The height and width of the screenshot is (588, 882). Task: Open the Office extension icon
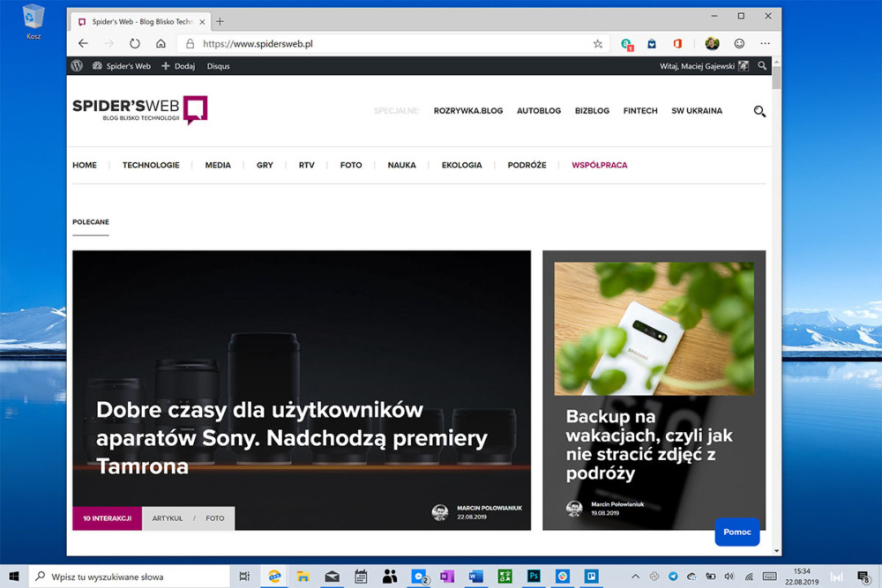click(677, 43)
